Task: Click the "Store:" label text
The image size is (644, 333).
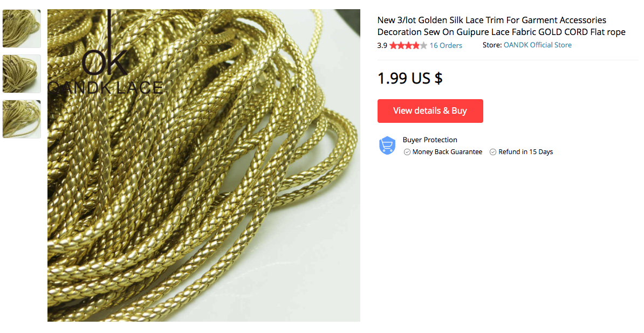Action: pos(492,45)
